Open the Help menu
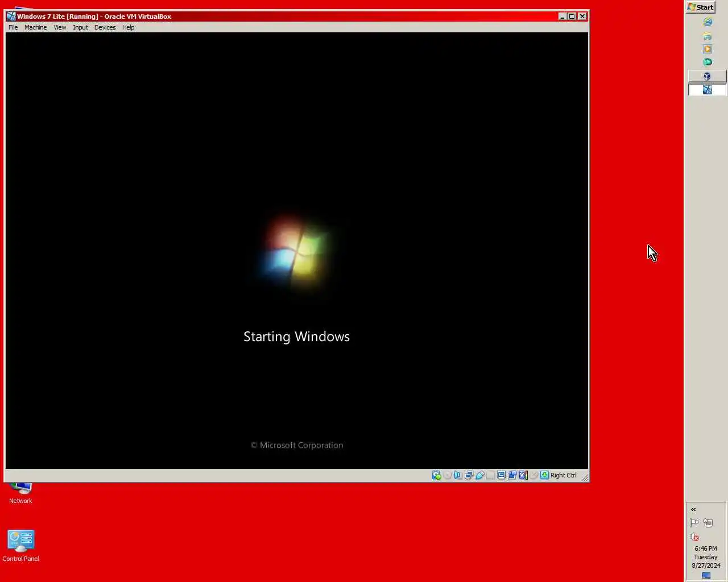Screen dimensions: 728x582 (x=128, y=27)
